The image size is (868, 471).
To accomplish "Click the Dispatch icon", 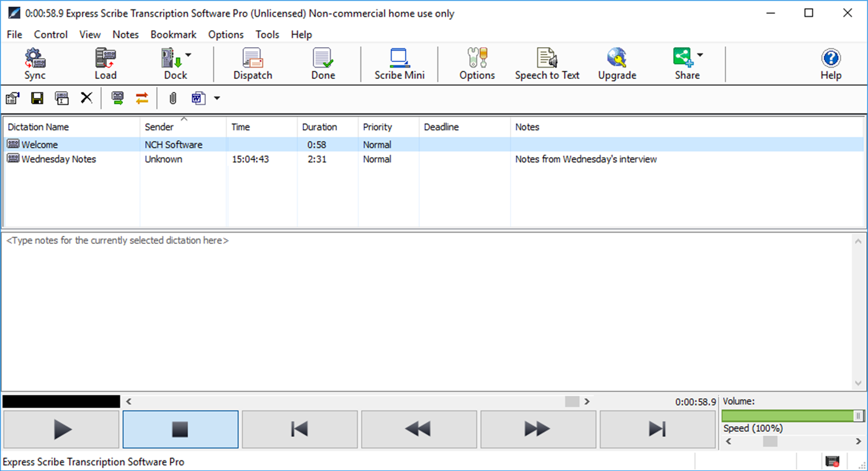I will pyautogui.click(x=252, y=63).
